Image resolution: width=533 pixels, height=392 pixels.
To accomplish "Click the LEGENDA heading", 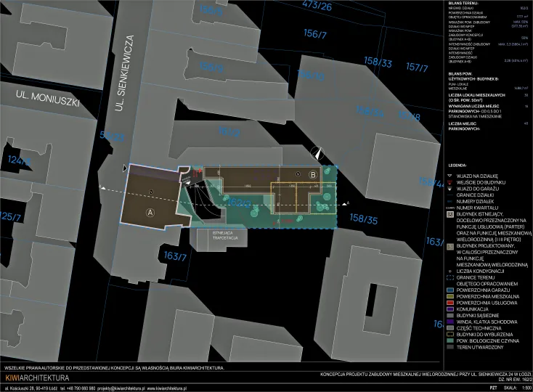I will [460, 166].
